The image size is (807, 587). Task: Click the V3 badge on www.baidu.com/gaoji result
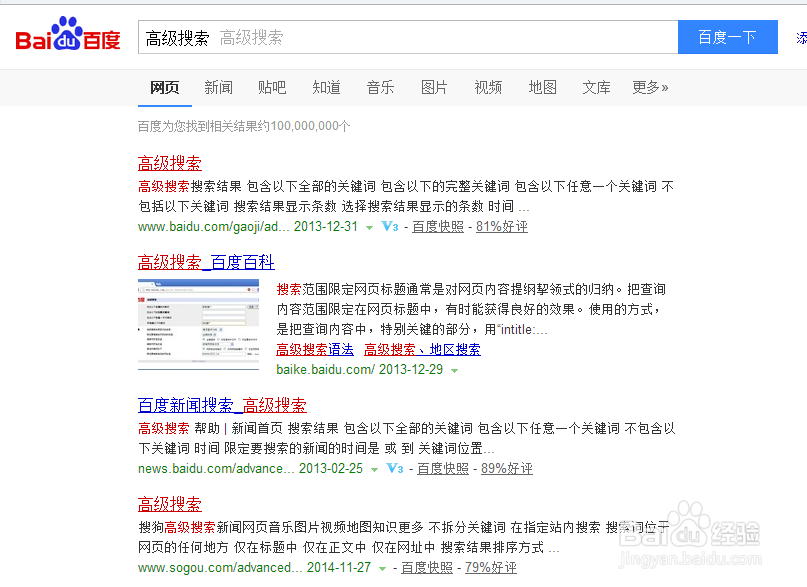tap(390, 226)
